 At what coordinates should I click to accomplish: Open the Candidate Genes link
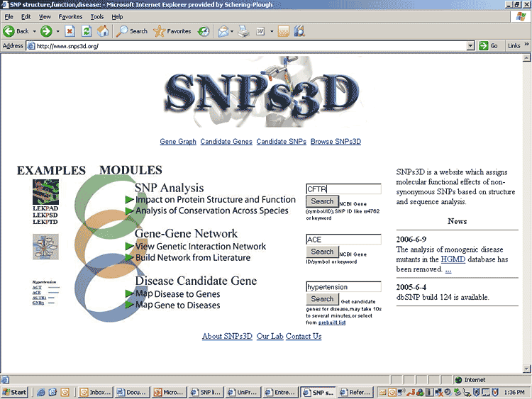(226, 141)
